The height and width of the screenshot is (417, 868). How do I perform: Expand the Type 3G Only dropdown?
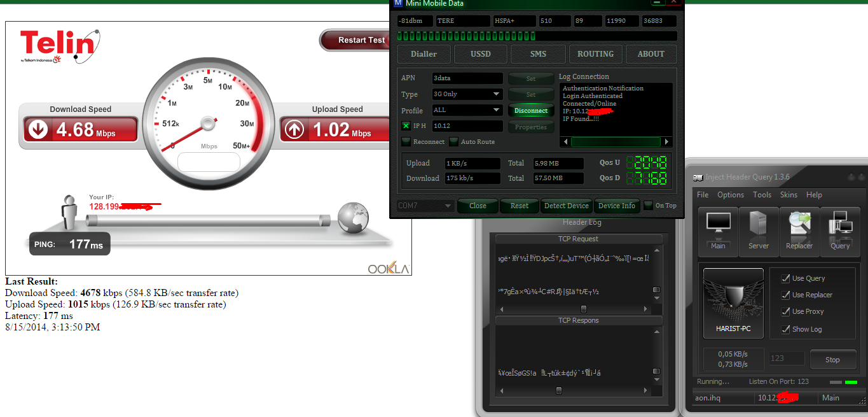[496, 94]
